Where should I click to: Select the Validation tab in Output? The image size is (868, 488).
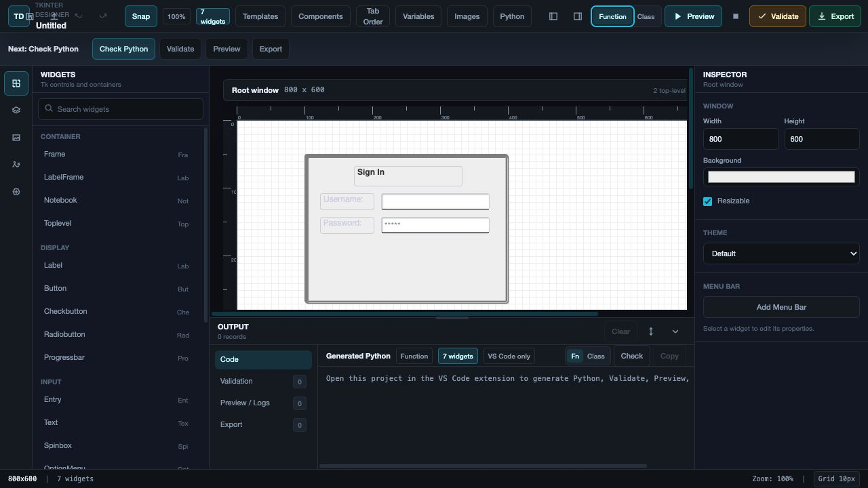coord(263,381)
